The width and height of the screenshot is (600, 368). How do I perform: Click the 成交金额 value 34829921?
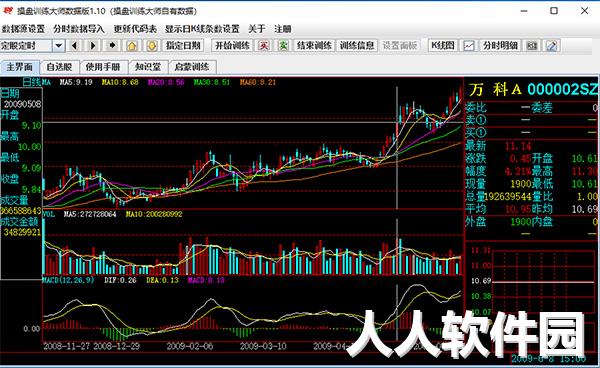[23, 232]
